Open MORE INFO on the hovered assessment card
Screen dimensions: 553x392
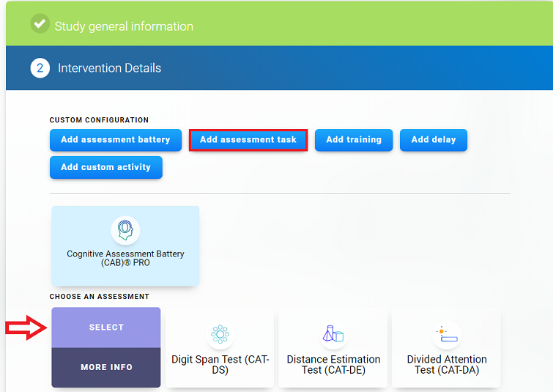coord(106,367)
